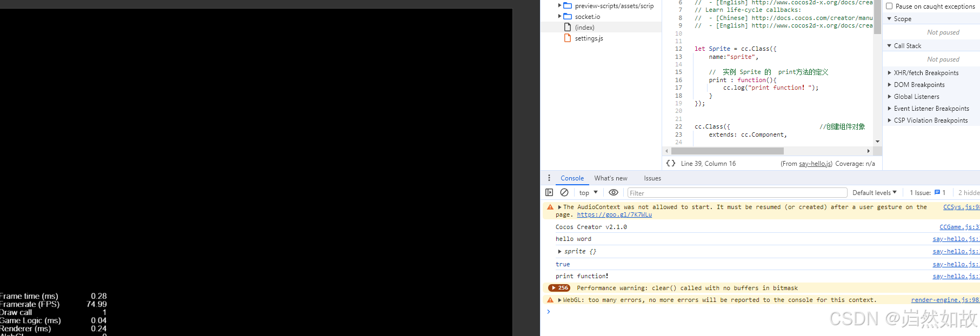Open the CCGame.js source link
Screen dimensions: 980x336
click(x=959, y=227)
